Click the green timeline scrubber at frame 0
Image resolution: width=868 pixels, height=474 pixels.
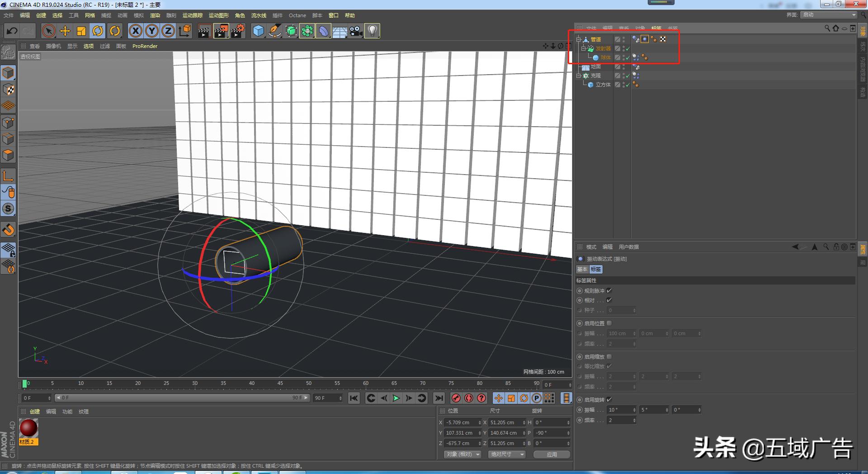coord(25,383)
